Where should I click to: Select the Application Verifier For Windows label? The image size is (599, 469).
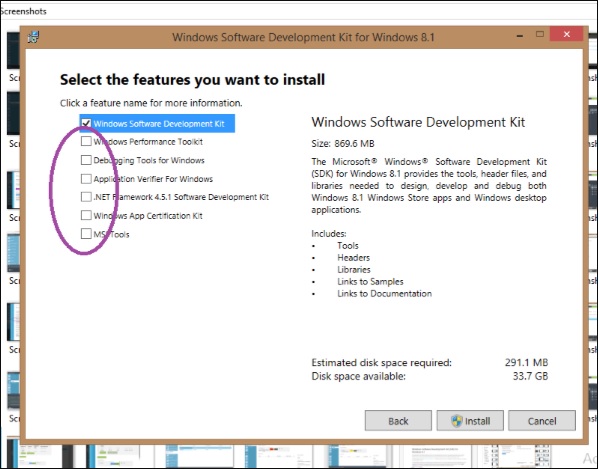[x=153, y=179]
